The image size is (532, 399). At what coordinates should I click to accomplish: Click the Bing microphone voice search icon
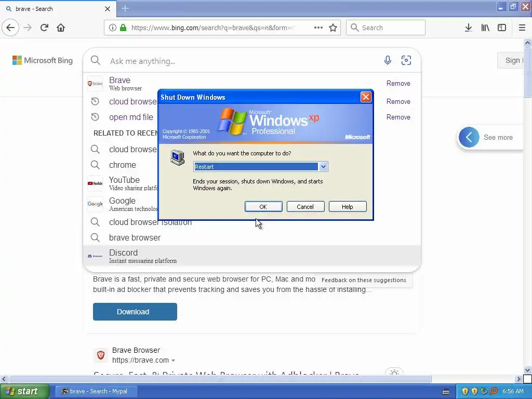[x=388, y=60]
